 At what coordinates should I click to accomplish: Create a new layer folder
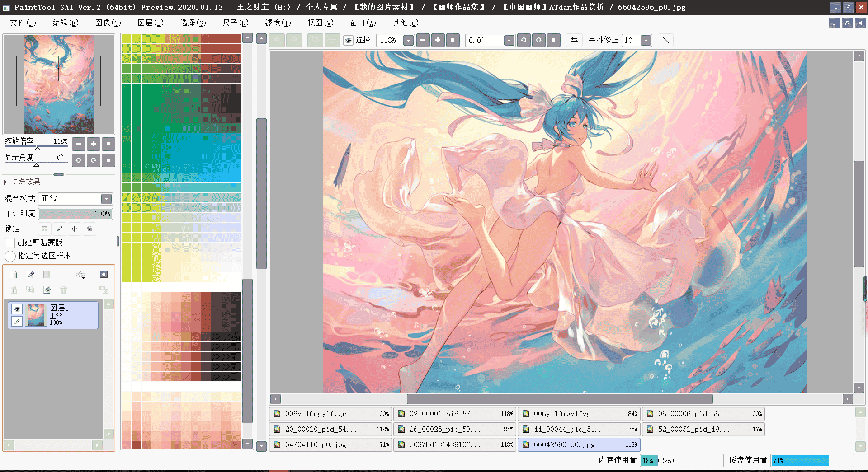click(47, 275)
